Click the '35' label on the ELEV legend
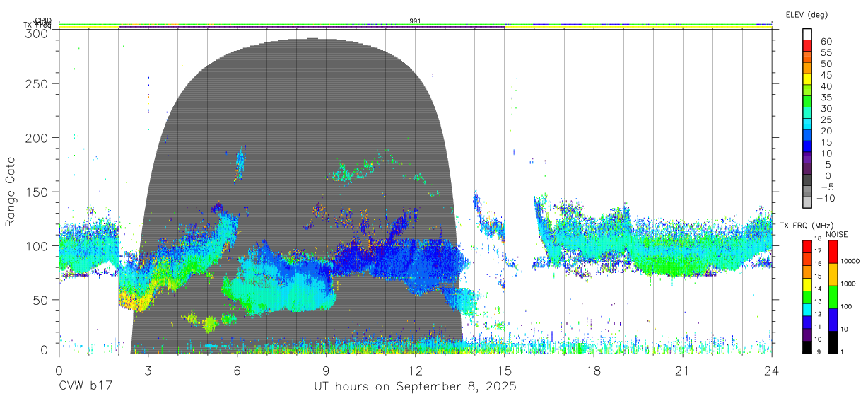This screenshot has height=401, width=868. point(825,98)
